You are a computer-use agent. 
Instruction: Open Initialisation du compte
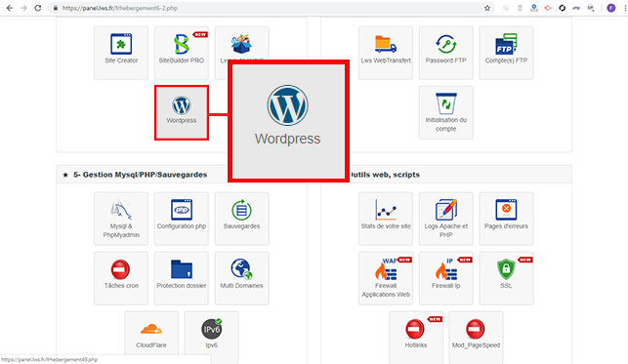(445, 112)
